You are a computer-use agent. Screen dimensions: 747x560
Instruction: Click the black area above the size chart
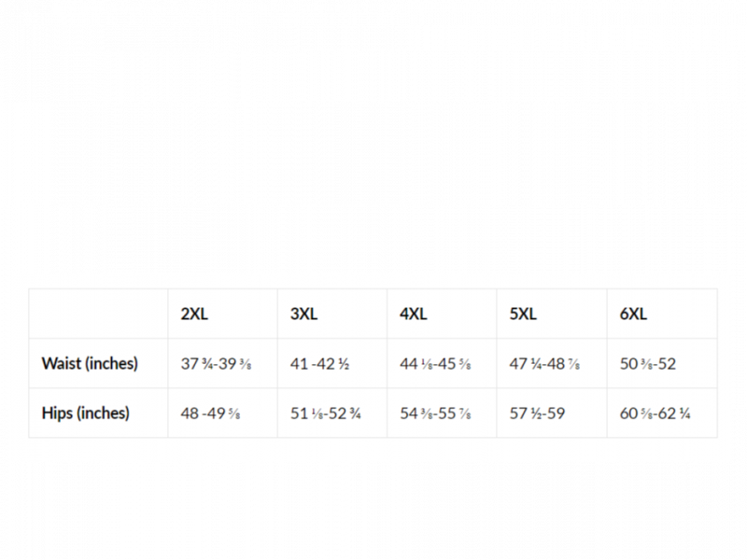point(373,140)
